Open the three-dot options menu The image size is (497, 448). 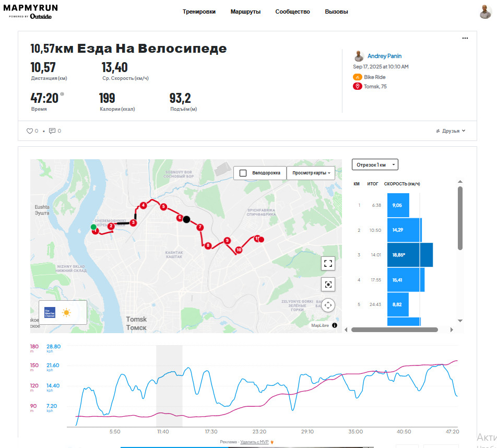465,38
